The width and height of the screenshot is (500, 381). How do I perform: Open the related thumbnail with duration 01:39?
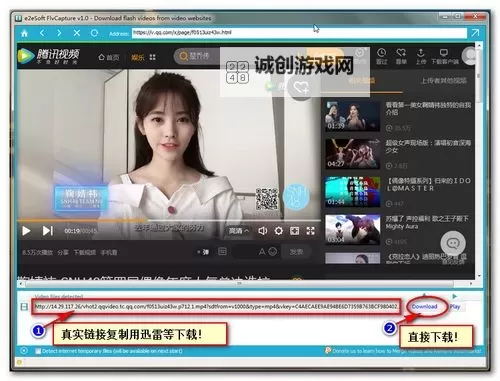[353, 116]
